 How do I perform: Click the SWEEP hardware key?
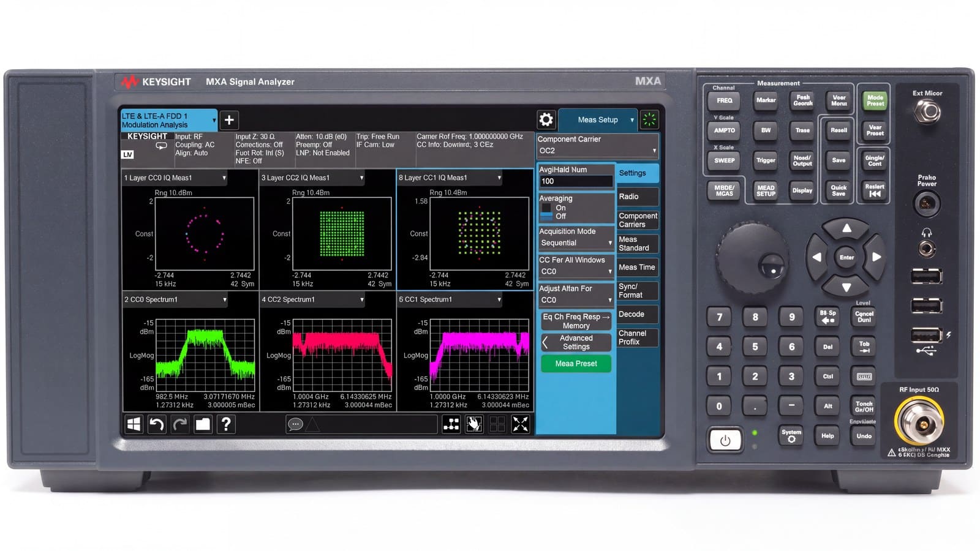click(x=724, y=160)
